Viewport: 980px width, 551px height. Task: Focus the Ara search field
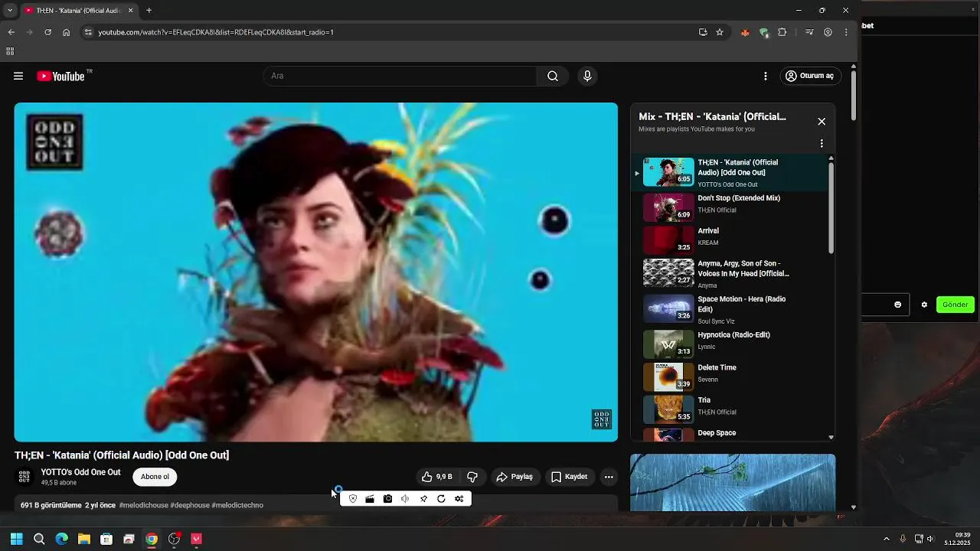point(400,76)
